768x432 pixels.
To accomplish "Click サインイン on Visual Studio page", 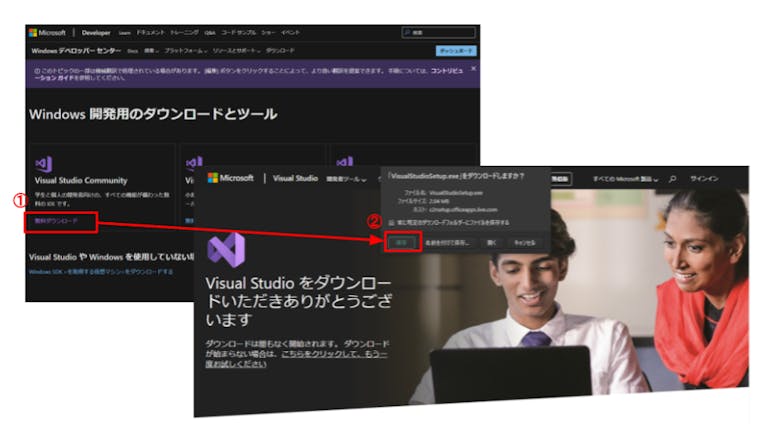I will [x=704, y=179].
